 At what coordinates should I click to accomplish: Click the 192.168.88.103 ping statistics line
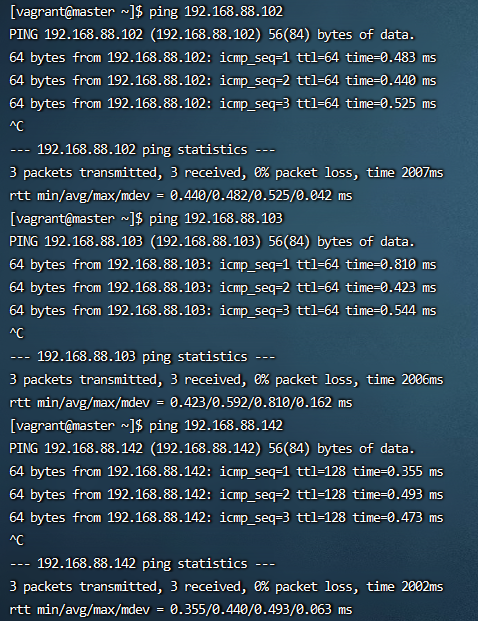point(142,357)
